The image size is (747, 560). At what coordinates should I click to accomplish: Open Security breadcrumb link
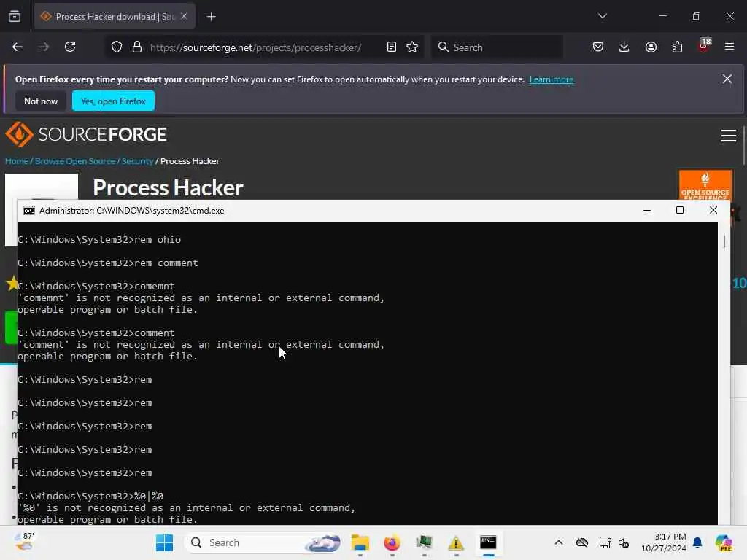tap(138, 161)
